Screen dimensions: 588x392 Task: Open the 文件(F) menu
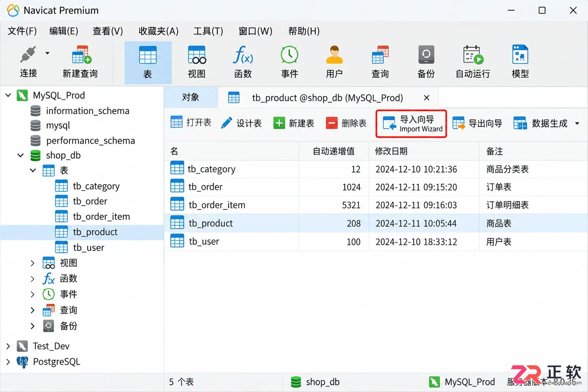[22, 31]
